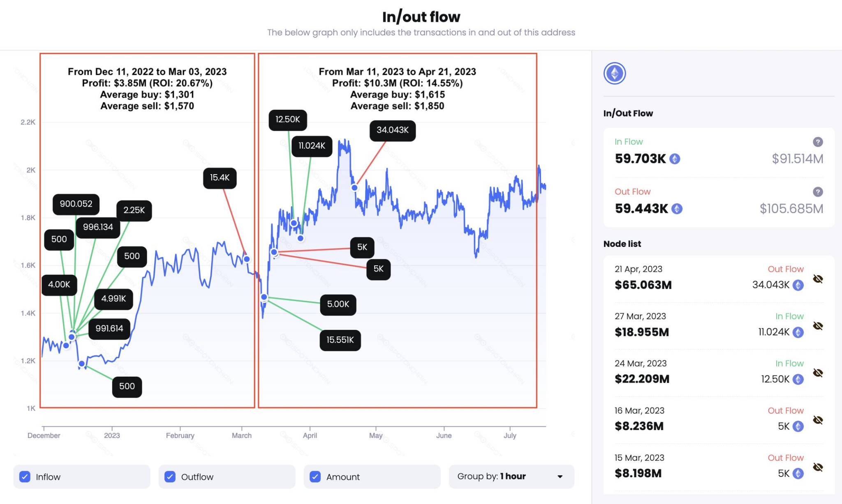Image resolution: width=842 pixels, height=504 pixels.
Task: Click Ethereum icon beside 59.703K inflow
Action: 675,159
